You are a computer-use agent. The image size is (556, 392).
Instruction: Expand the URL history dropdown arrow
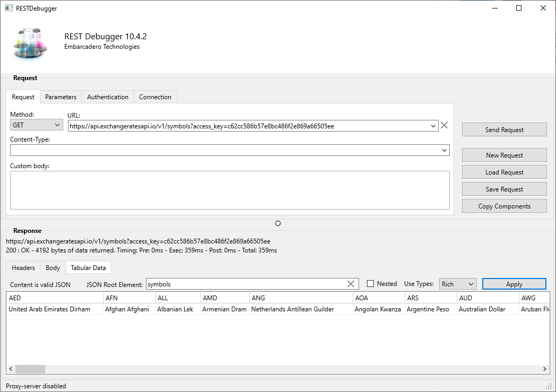click(x=433, y=126)
